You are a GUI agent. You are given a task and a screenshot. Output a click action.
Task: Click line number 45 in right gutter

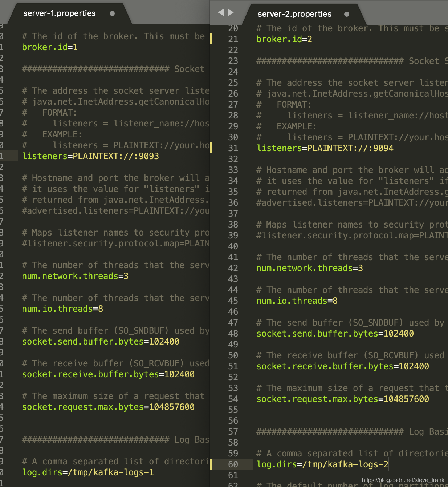coord(233,301)
